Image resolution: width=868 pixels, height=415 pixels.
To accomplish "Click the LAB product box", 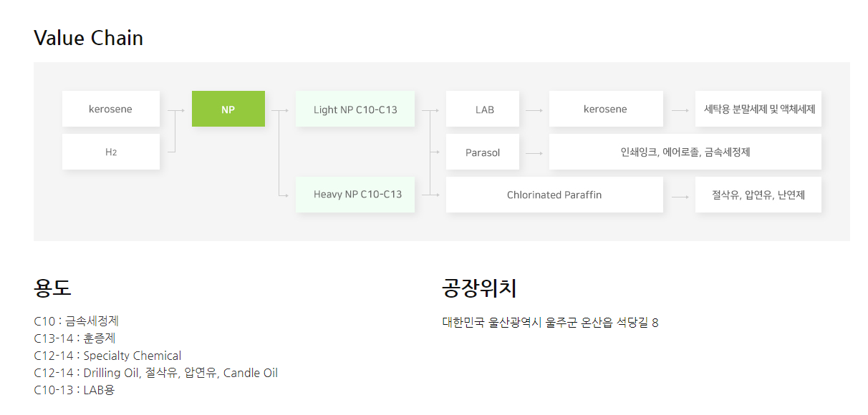I will click(483, 109).
